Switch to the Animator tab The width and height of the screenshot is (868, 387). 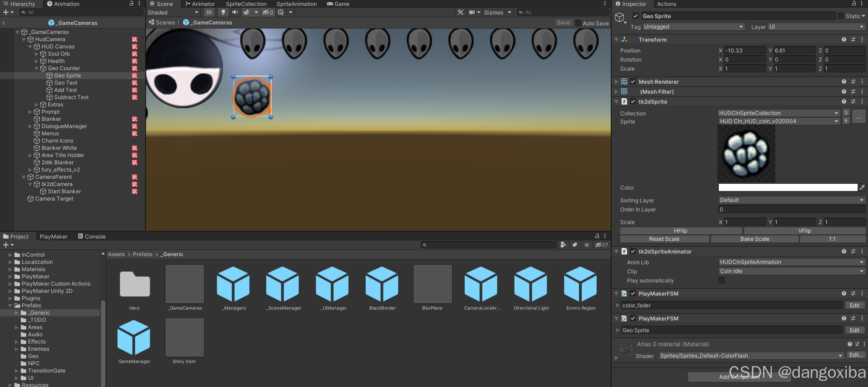point(200,4)
